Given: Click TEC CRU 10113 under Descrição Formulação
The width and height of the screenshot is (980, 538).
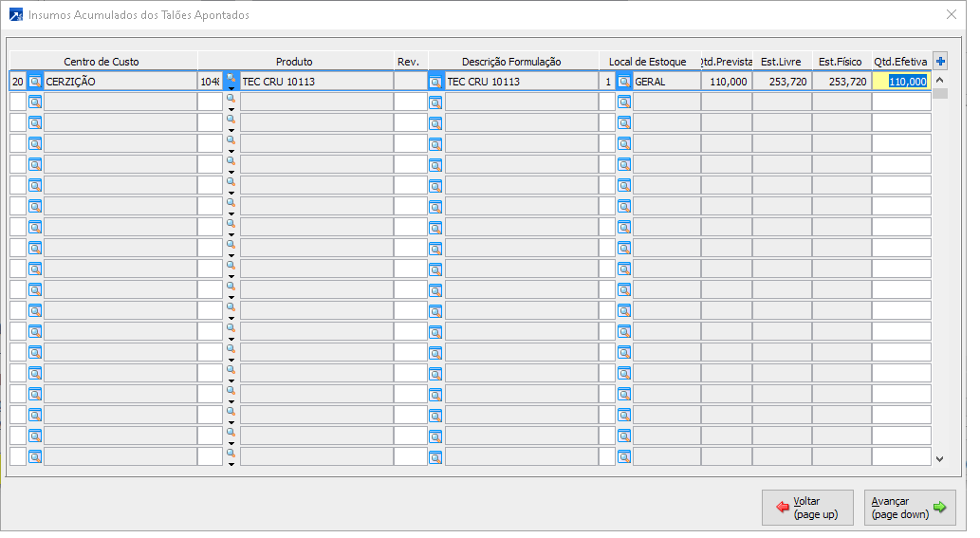Looking at the screenshot, I should (x=521, y=82).
